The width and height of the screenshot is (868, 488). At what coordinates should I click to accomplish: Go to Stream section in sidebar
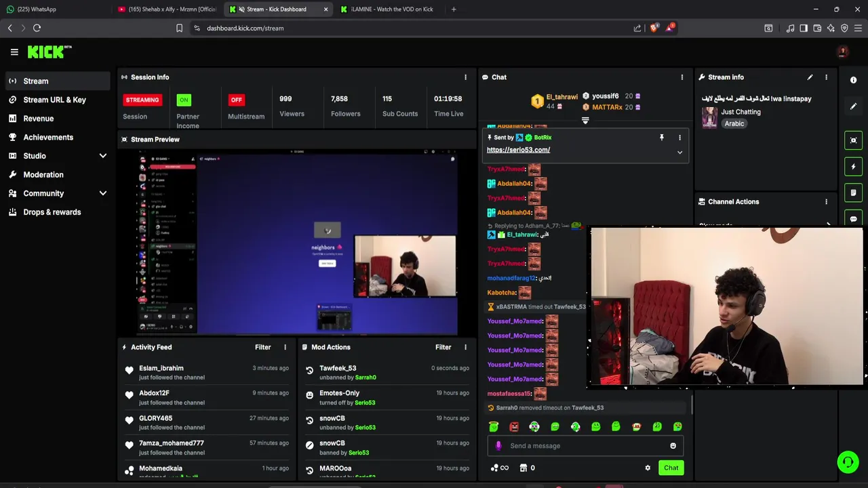(58, 81)
